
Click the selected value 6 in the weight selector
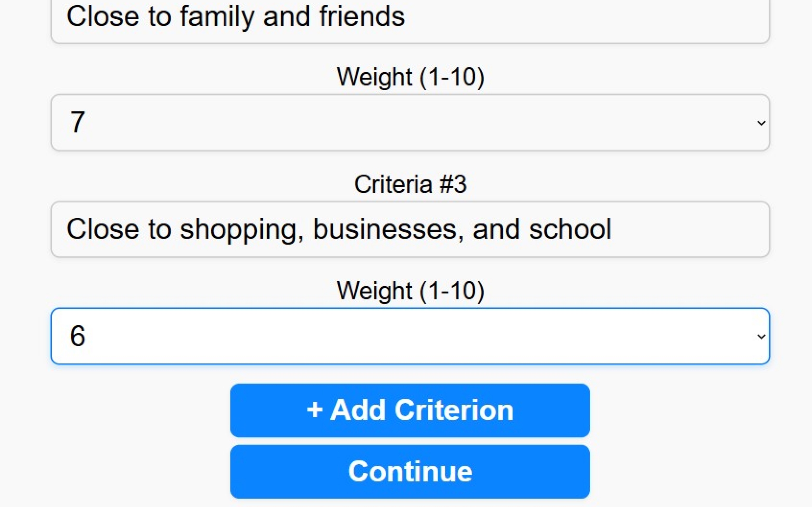pyautogui.click(x=77, y=336)
